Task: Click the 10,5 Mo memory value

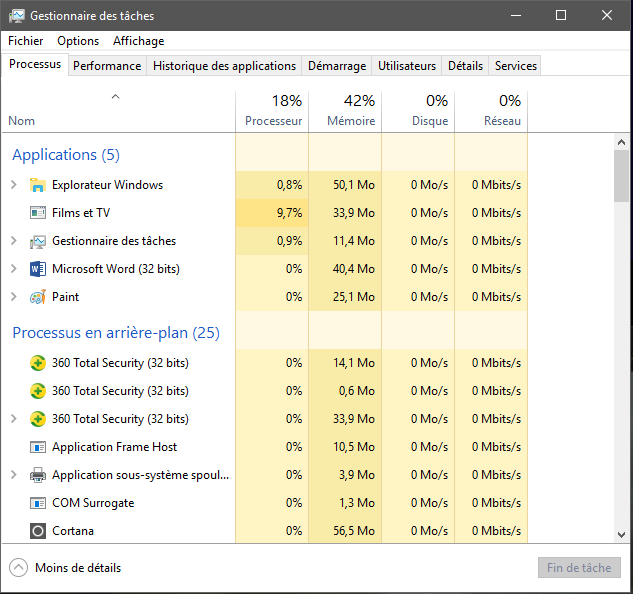Action: pos(354,447)
